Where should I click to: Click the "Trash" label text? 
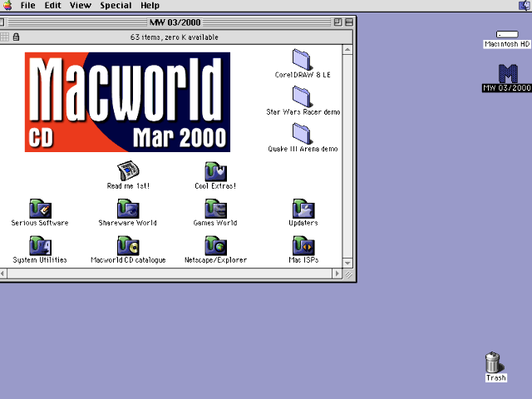[x=495, y=378]
